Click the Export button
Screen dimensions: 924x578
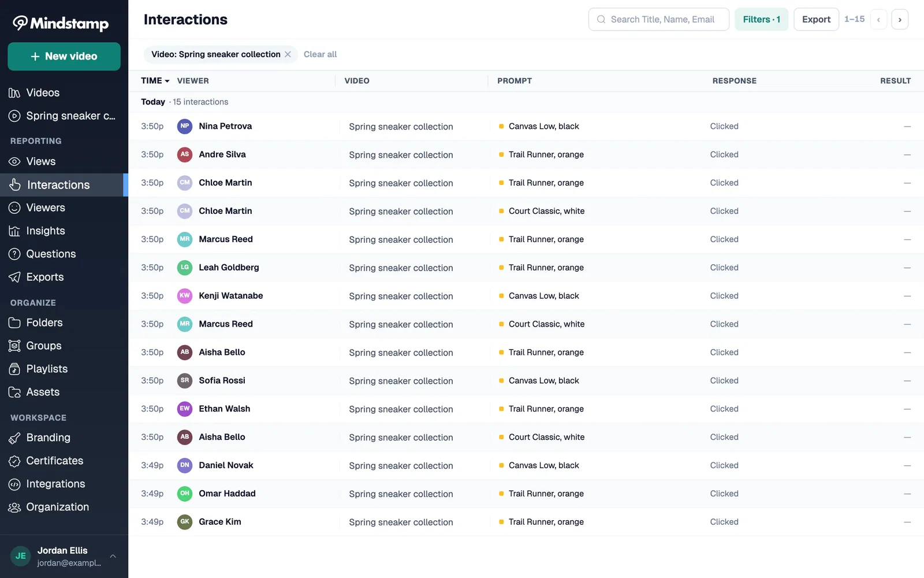[816, 20]
